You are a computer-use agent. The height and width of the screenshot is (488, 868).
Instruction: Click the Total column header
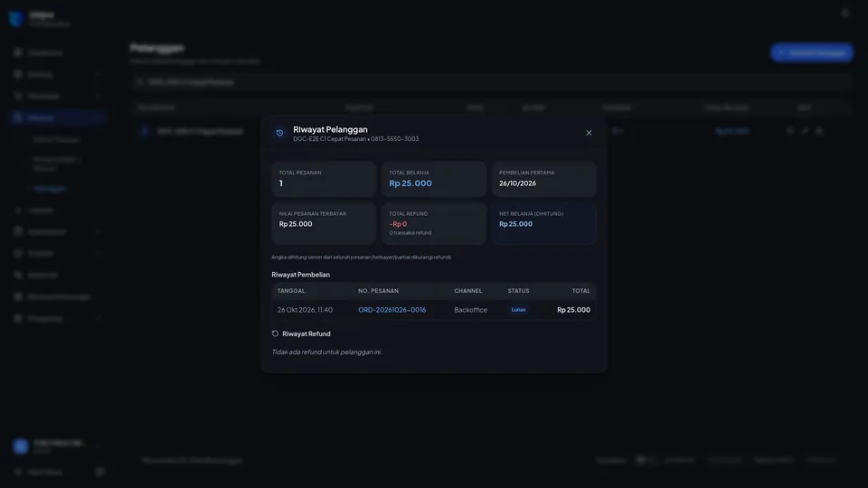pos(580,291)
